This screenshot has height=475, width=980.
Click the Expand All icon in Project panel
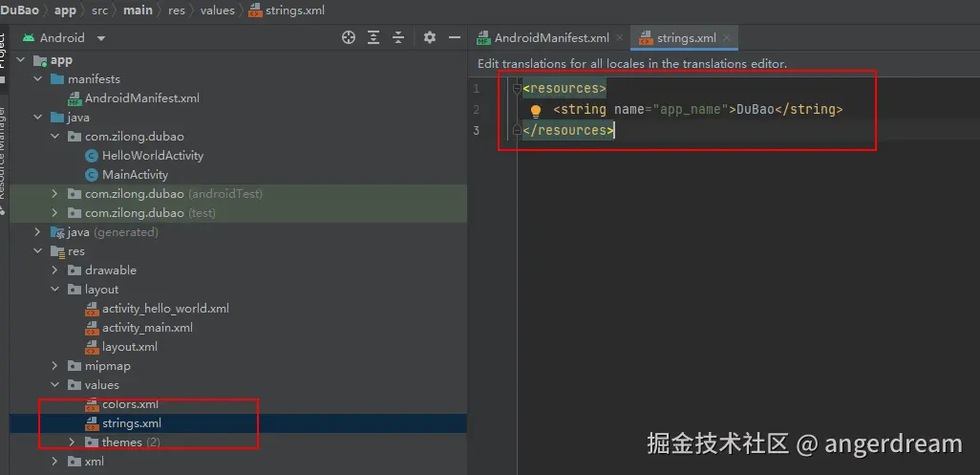click(373, 37)
